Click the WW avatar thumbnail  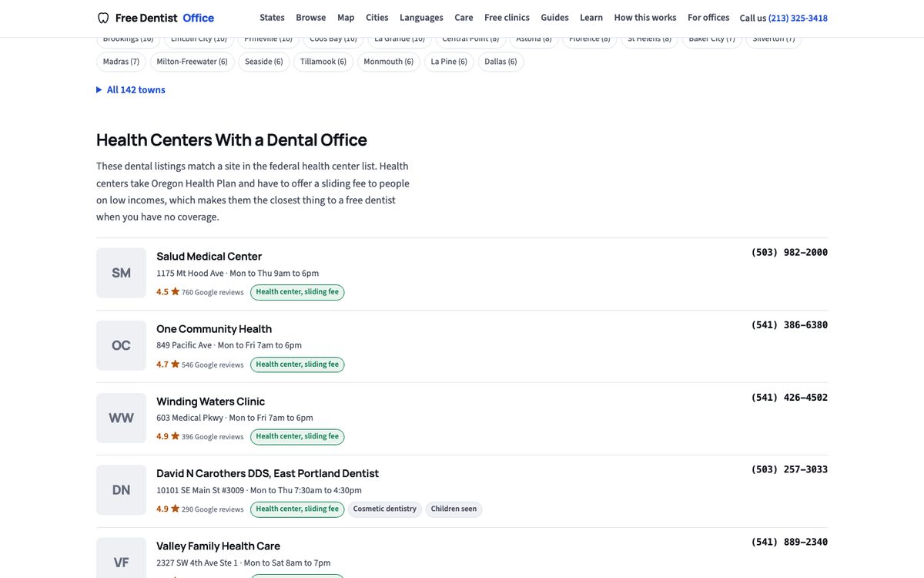coord(121,418)
